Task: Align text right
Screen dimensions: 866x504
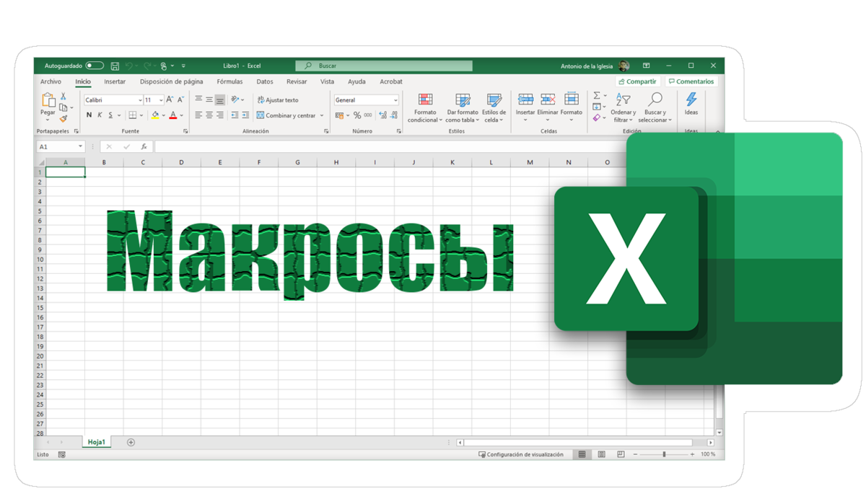Action: pyautogui.click(x=220, y=115)
